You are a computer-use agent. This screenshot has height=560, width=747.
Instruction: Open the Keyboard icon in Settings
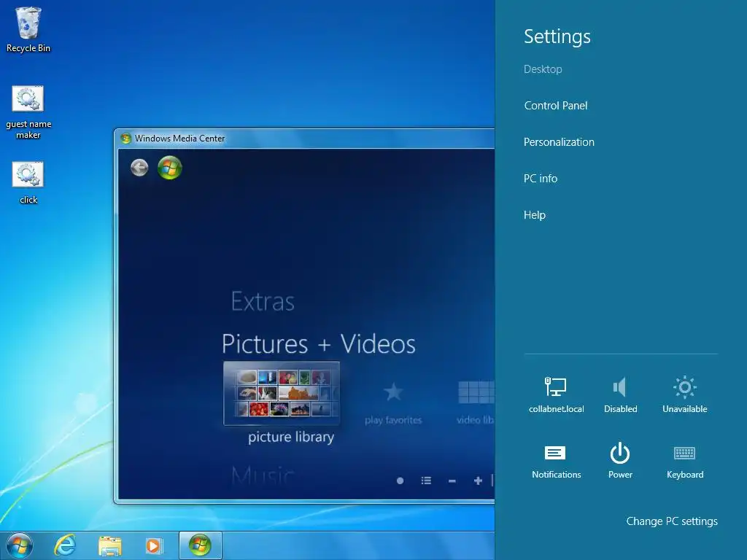click(x=684, y=461)
